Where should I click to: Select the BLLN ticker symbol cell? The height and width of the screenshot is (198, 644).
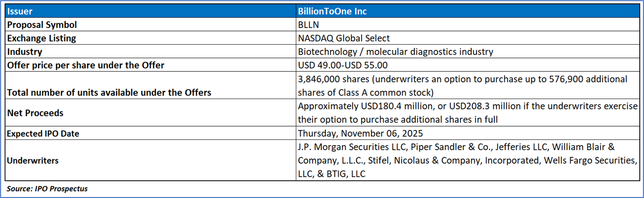(308, 25)
